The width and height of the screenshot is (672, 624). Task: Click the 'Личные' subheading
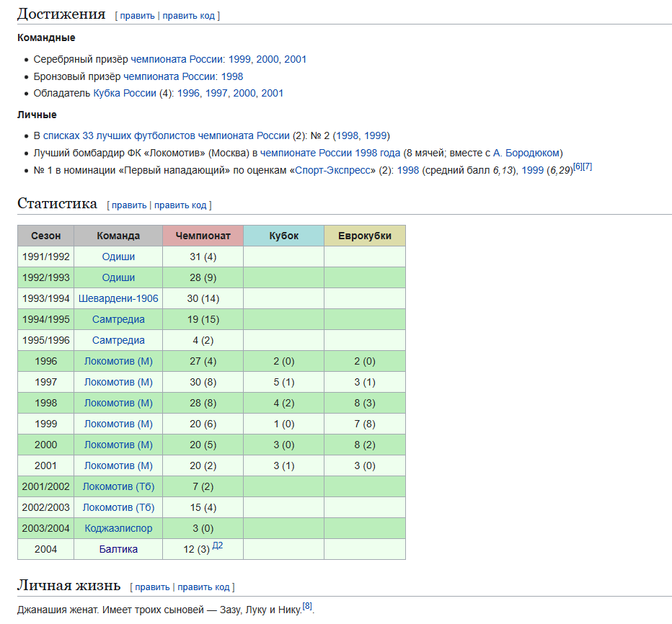coord(37,115)
